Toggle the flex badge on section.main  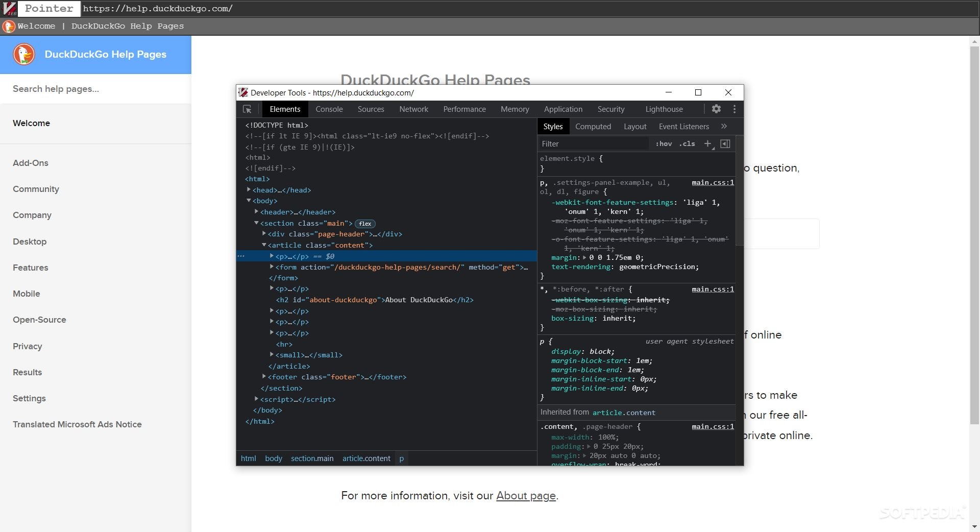[365, 224]
